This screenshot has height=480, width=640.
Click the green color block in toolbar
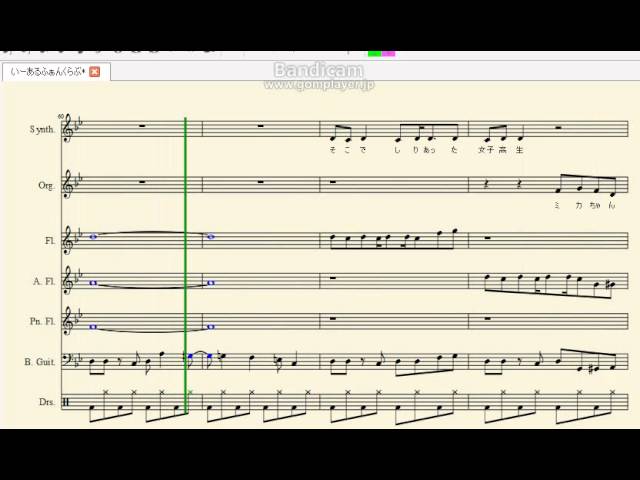tap(374, 53)
